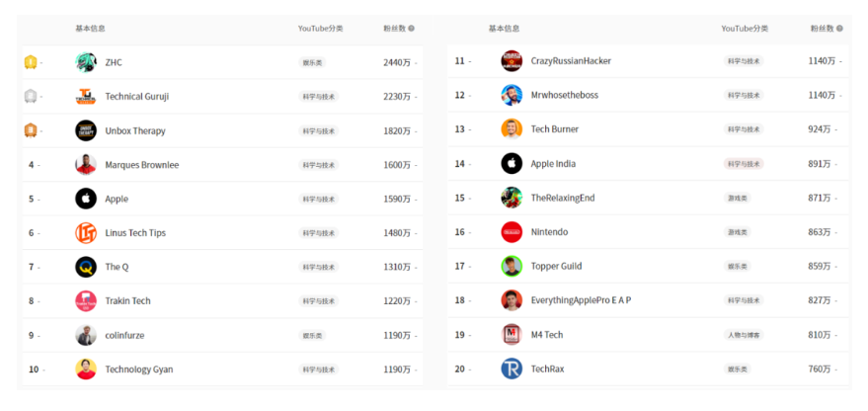Open the Apple India name link
Image resolution: width=868 pixels, height=411 pixels.
click(x=553, y=163)
